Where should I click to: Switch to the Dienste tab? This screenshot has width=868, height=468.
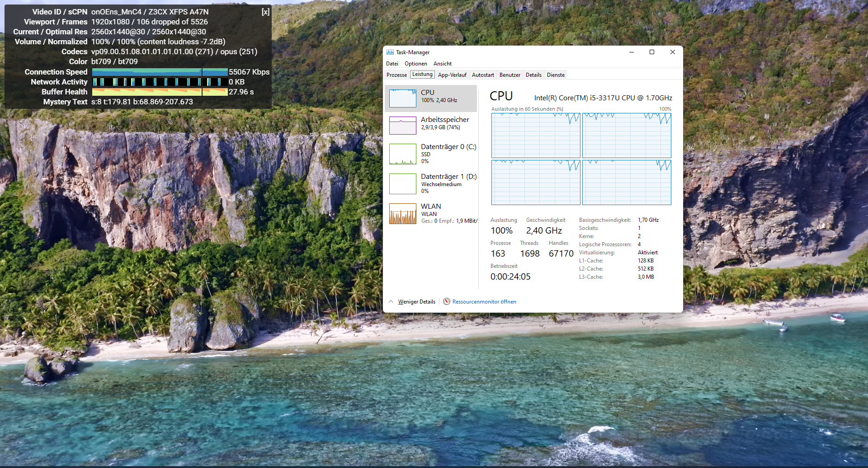coord(556,75)
